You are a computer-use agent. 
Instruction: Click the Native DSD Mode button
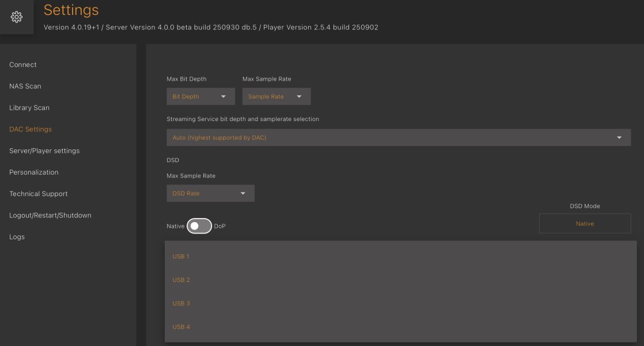[x=585, y=224]
